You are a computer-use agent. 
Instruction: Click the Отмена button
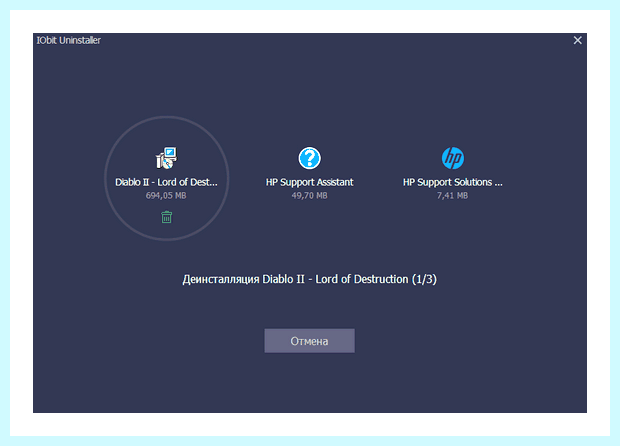click(309, 341)
